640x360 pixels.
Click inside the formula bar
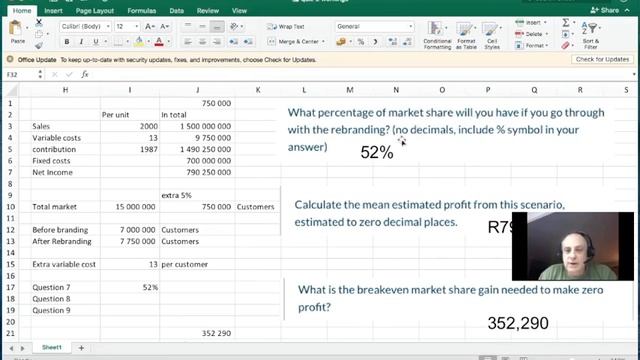[x=361, y=74]
